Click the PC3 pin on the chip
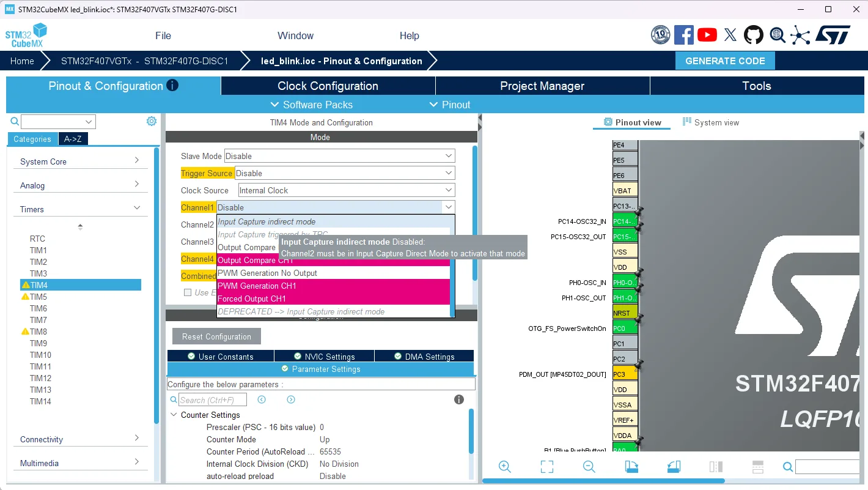The height and width of the screenshot is (490, 868). click(x=625, y=374)
